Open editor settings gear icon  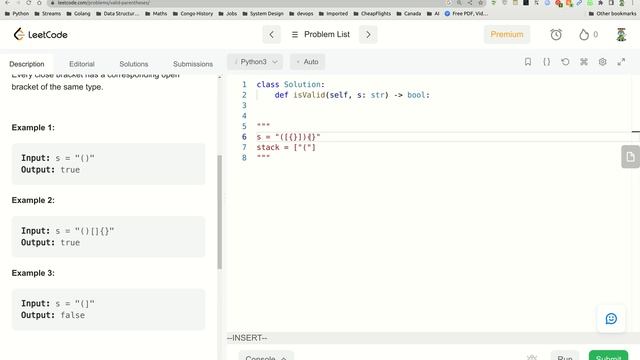coord(602,62)
